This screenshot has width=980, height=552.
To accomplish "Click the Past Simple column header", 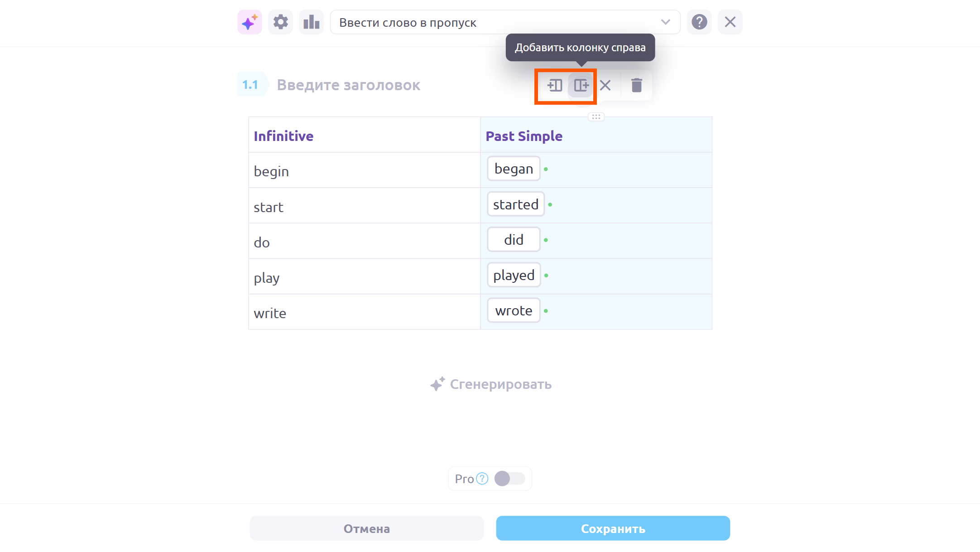I will 524,136.
